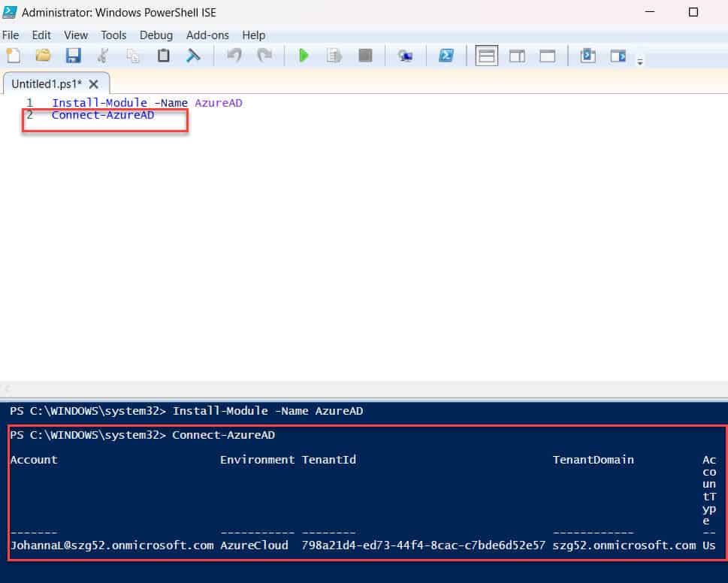728x583 pixels.
Task: Click the TenantId column header
Action: coord(329,460)
